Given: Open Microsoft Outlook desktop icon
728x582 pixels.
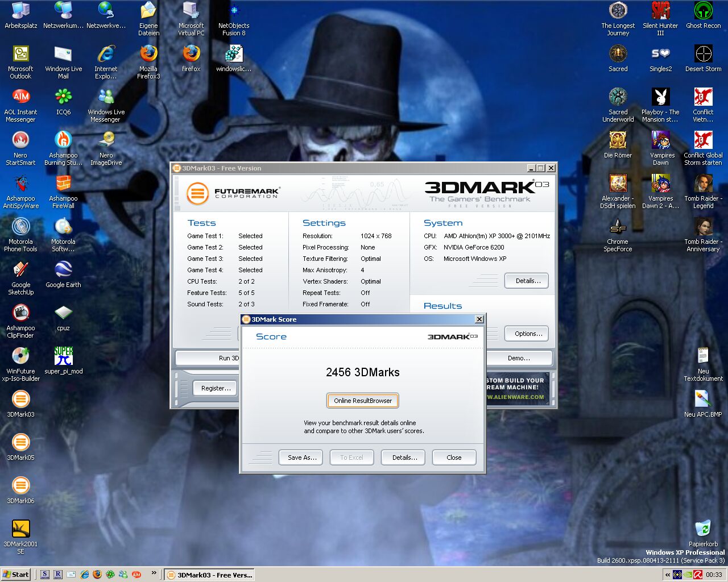Looking at the screenshot, I should (21, 61).
